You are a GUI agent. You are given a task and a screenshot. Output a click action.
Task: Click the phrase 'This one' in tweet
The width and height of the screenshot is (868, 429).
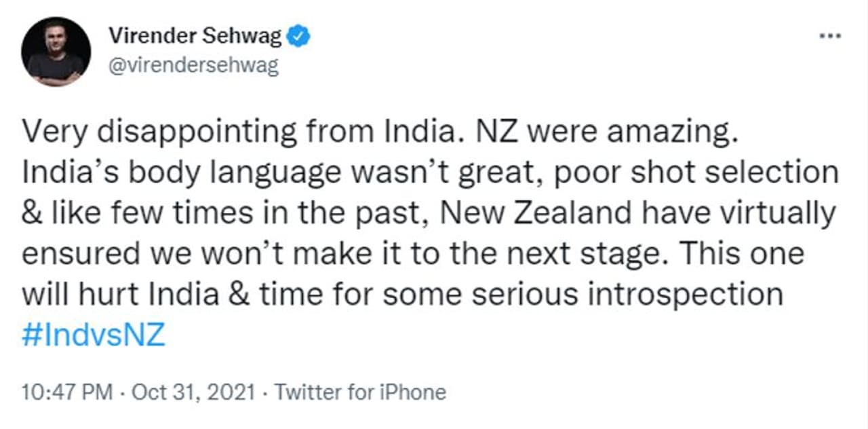741,254
